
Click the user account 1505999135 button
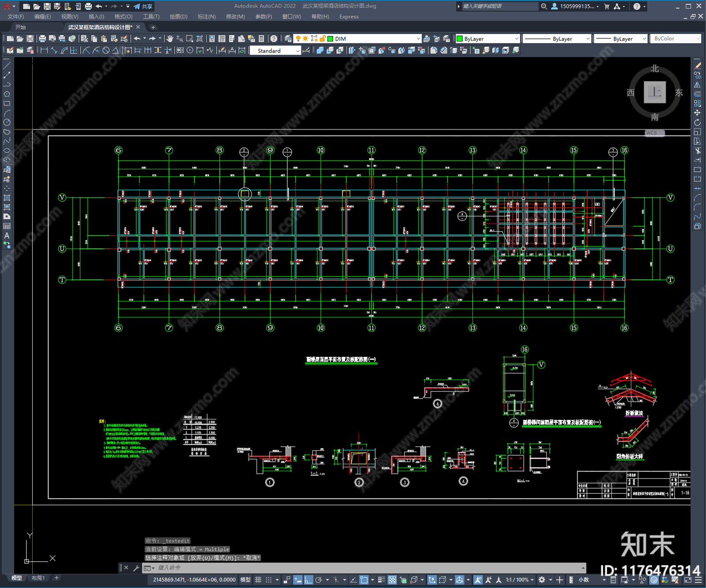[x=575, y=6]
